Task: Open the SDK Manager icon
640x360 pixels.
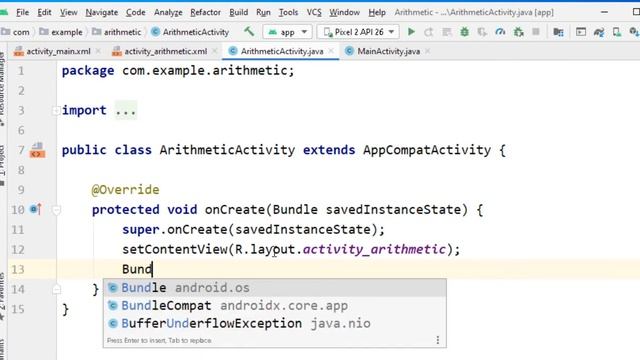Action: [634, 31]
